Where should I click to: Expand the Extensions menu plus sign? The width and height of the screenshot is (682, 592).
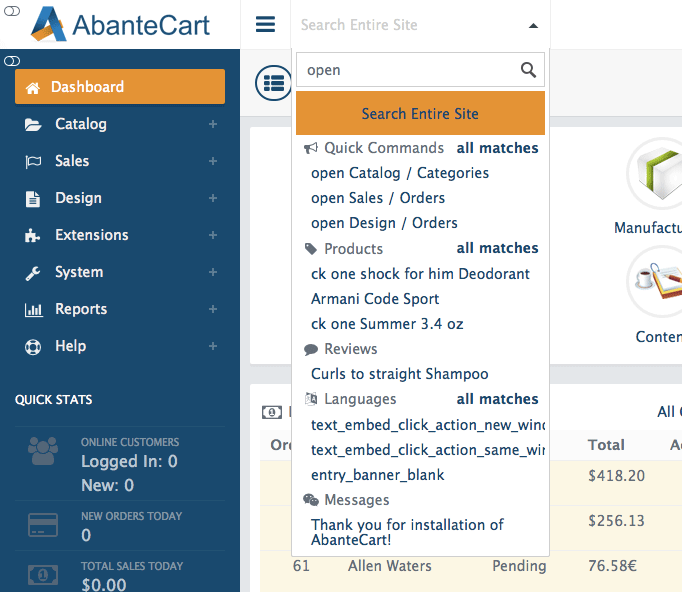213,235
